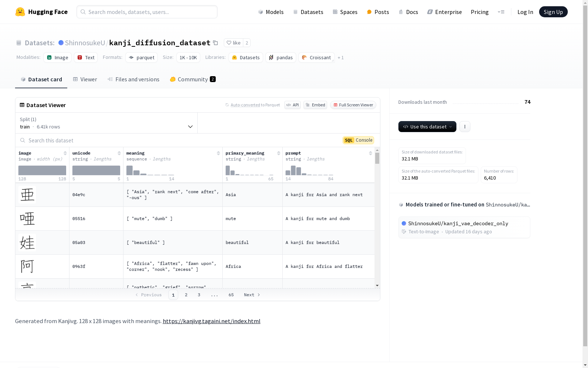Go to the Next page
Viewport: 588px width, 368px height.
point(252,295)
